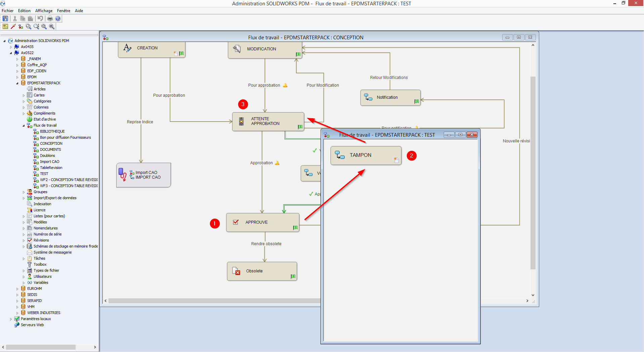The width and height of the screenshot is (644, 352).
Task: Click the last magnifier icon in toolbar
Action: coord(52,27)
